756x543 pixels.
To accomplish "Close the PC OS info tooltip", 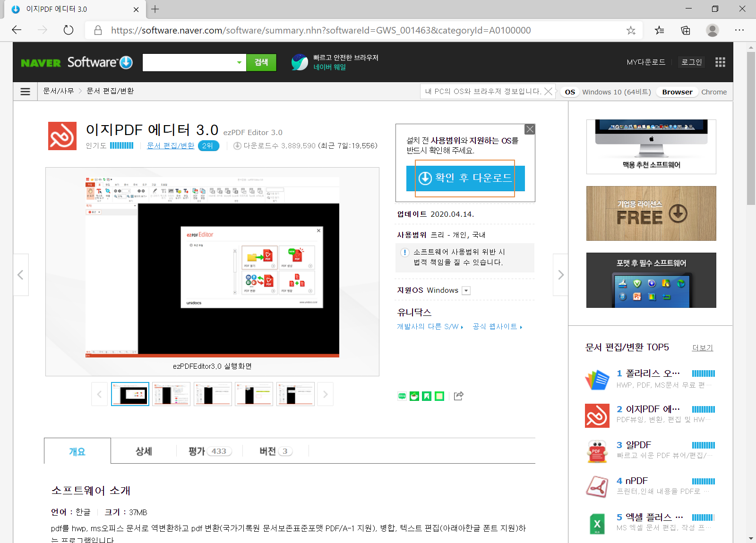I will pos(548,91).
